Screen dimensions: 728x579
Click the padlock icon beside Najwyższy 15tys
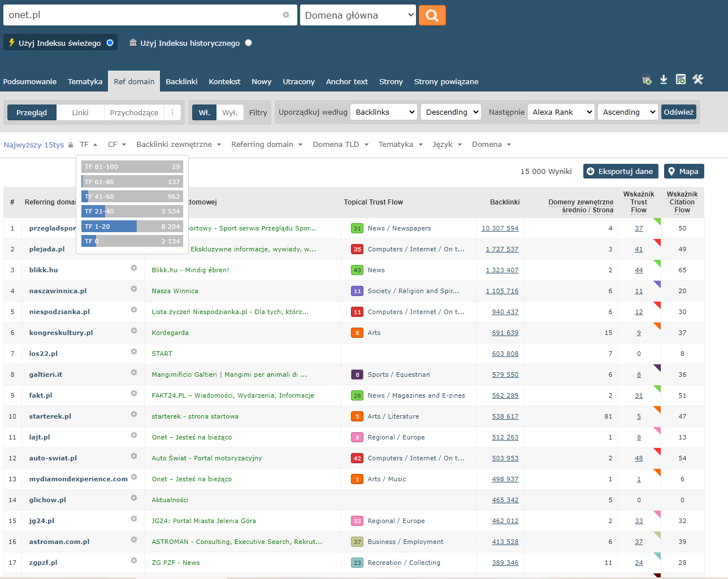click(71, 145)
